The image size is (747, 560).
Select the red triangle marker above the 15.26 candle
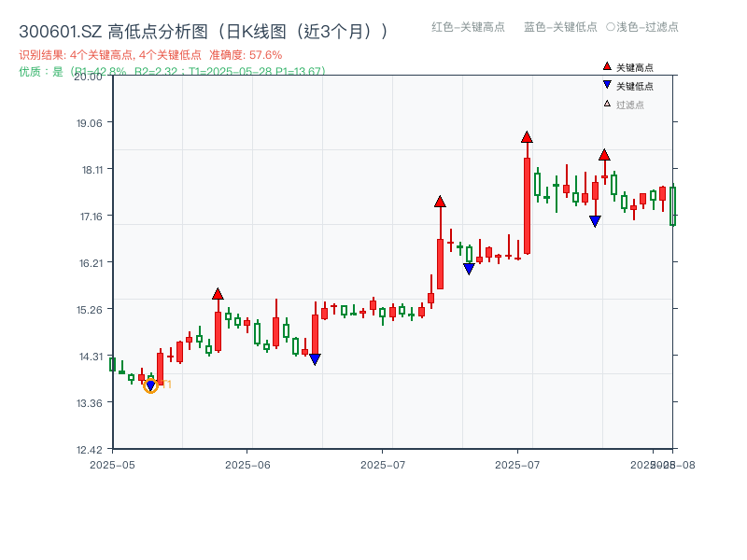[x=218, y=293]
